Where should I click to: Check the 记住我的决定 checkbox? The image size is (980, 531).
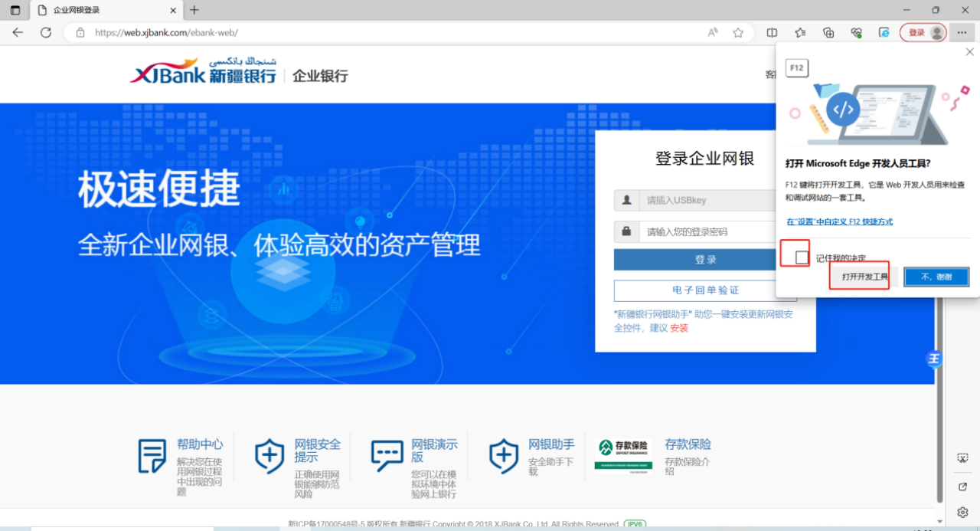802,257
